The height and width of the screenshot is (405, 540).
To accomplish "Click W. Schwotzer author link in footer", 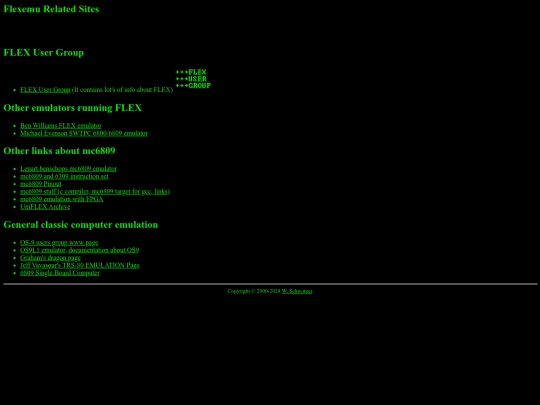I will point(297,291).
